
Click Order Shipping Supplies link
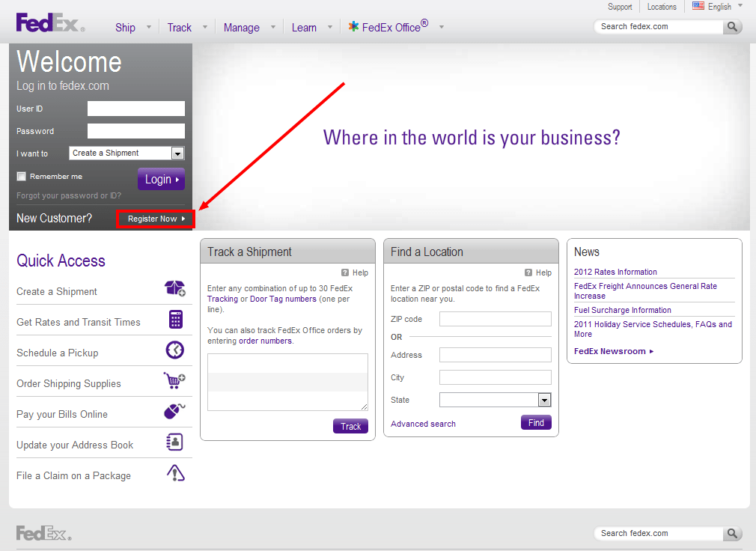pos(68,384)
